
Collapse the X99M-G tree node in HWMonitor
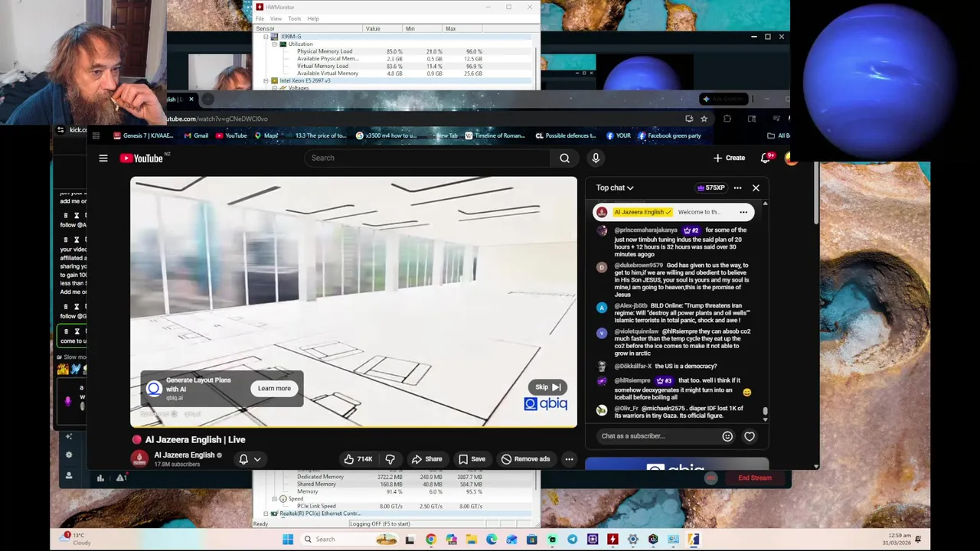pyautogui.click(x=266, y=37)
